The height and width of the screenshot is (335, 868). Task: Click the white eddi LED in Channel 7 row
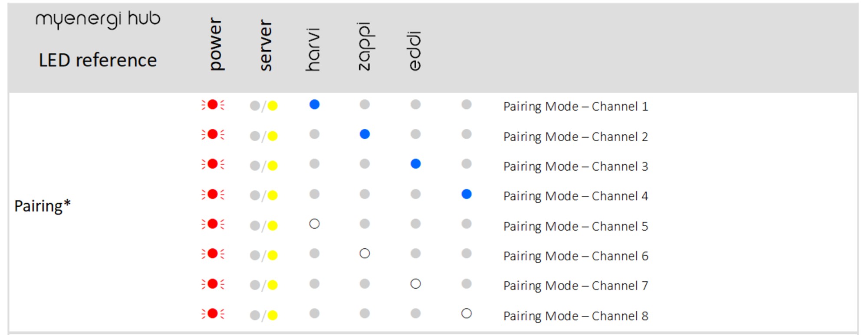coord(416,284)
